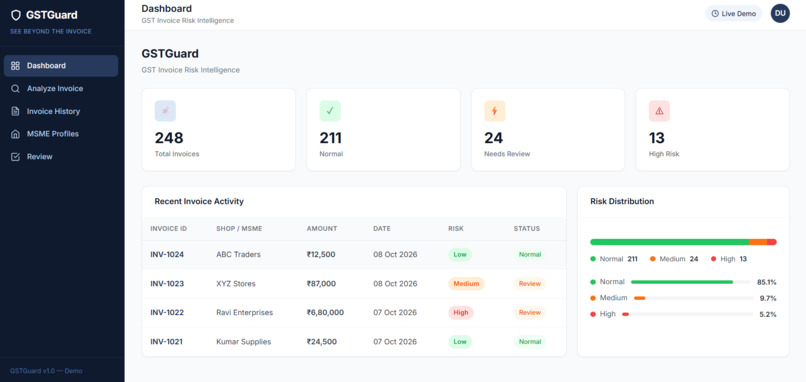Click the Normal 85.1% progress bar

point(692,282)
